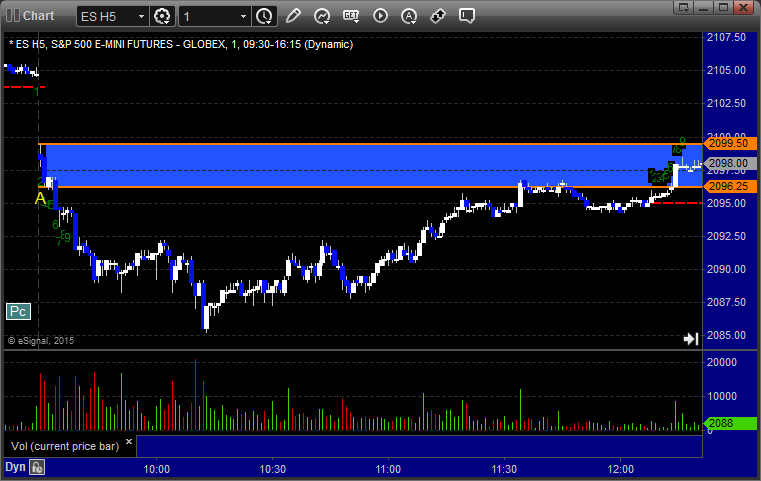Click the symbol link arrows icon

438,16
